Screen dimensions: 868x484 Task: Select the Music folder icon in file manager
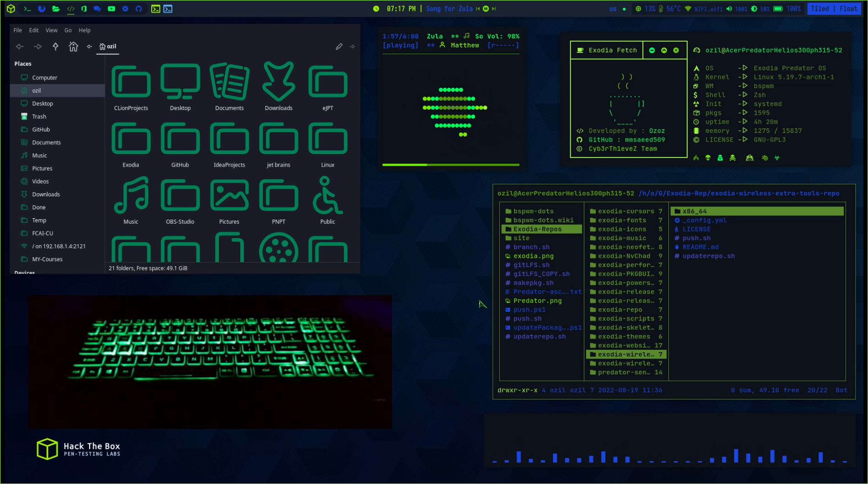[x=131, y=200]
